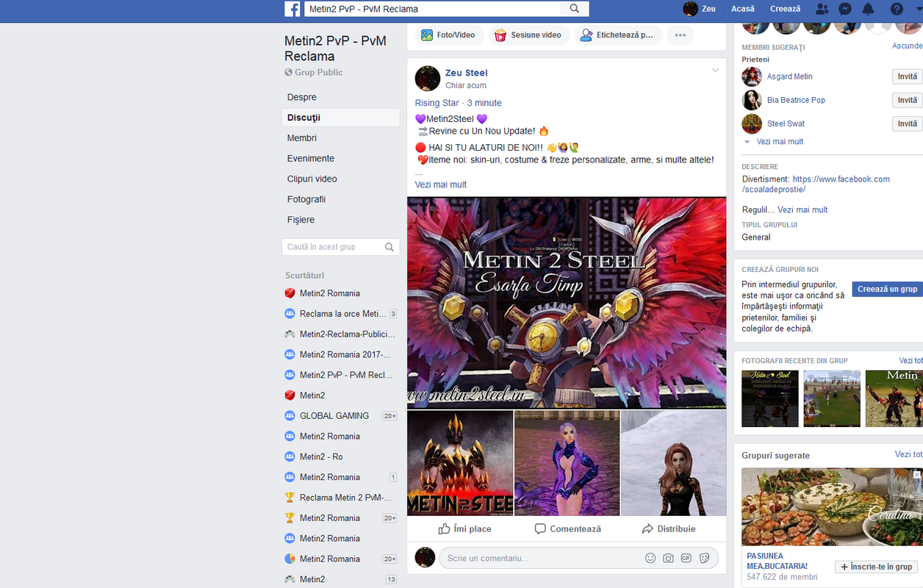This screenshot has height=588, width=923.
Task: Click the group search magnifier icon
Action: (x=390, y=247)
